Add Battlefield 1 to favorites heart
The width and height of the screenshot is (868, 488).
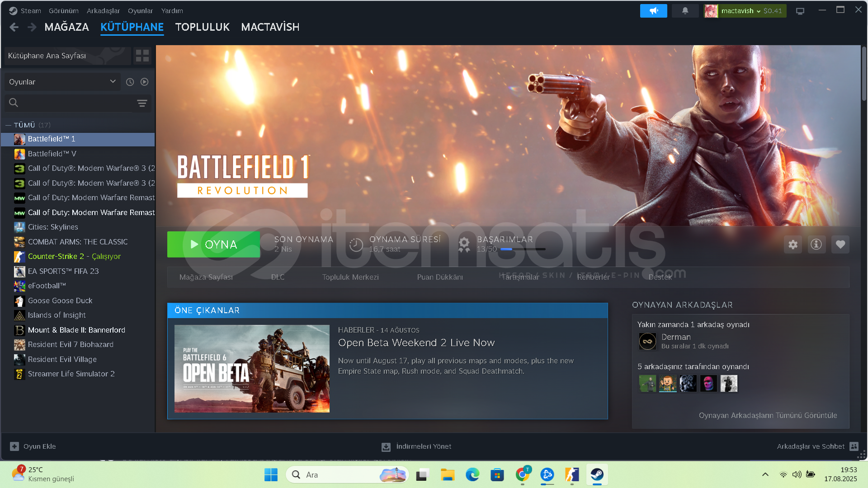pyautogui.click(x=840, y=244)
